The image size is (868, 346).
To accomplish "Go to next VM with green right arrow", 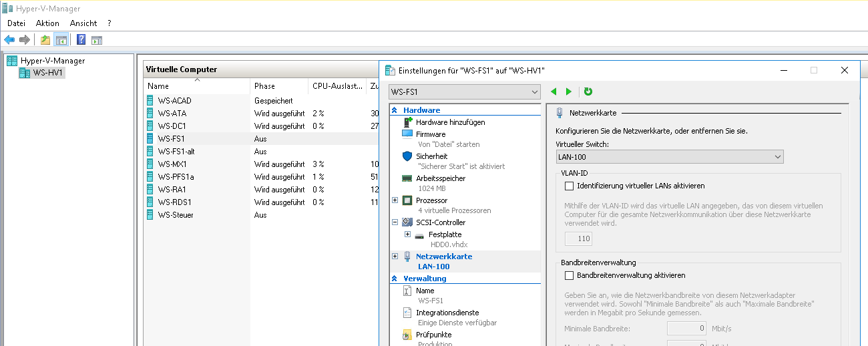I will (x=569, y=92).
